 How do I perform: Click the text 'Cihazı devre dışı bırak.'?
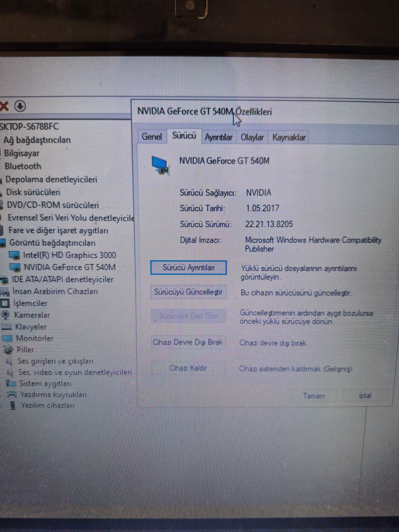pos(273,343)
